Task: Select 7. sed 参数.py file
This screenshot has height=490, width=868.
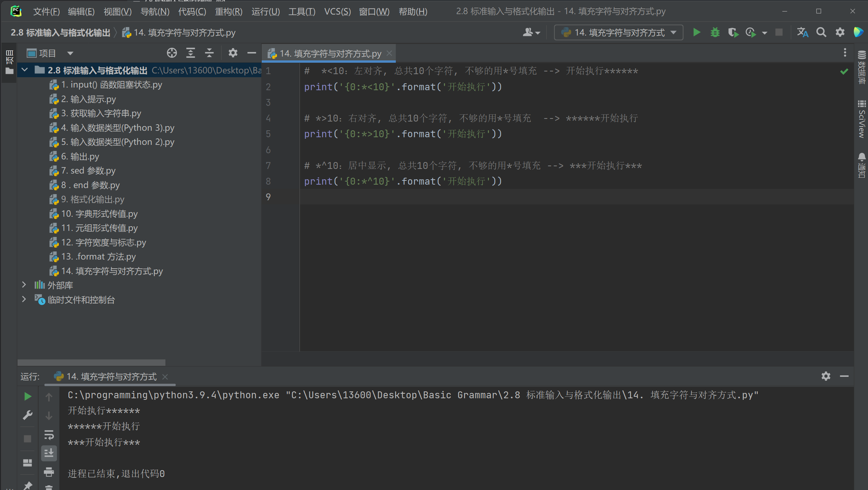Action: pyautogui.click(x=83, y=170)
